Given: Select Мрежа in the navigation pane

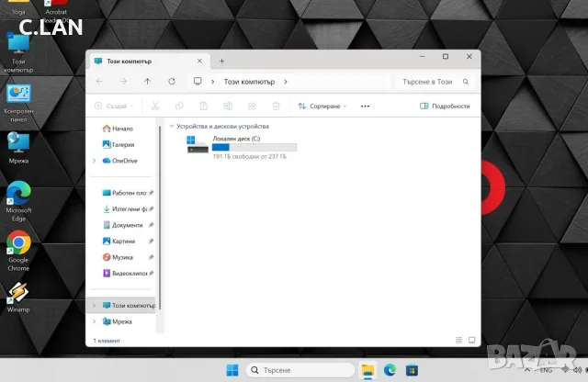Looking at the screenshot, I should pos(117,321).
